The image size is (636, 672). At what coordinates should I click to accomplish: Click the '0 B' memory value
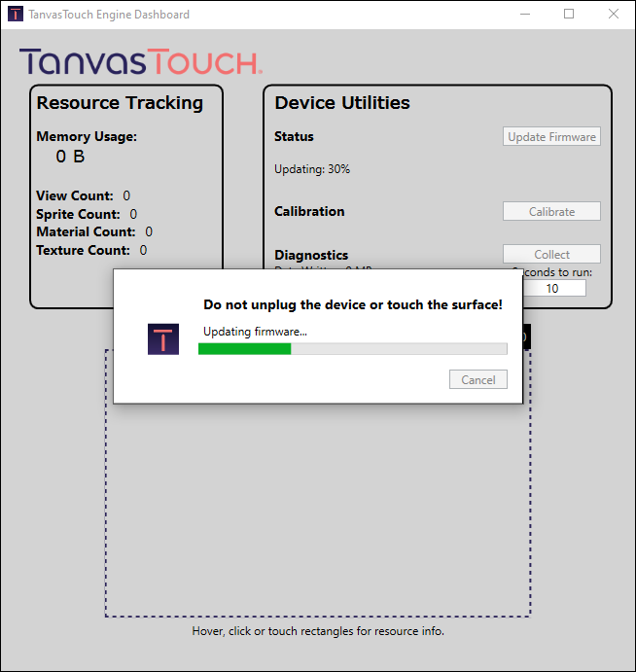tap(70, 157)
